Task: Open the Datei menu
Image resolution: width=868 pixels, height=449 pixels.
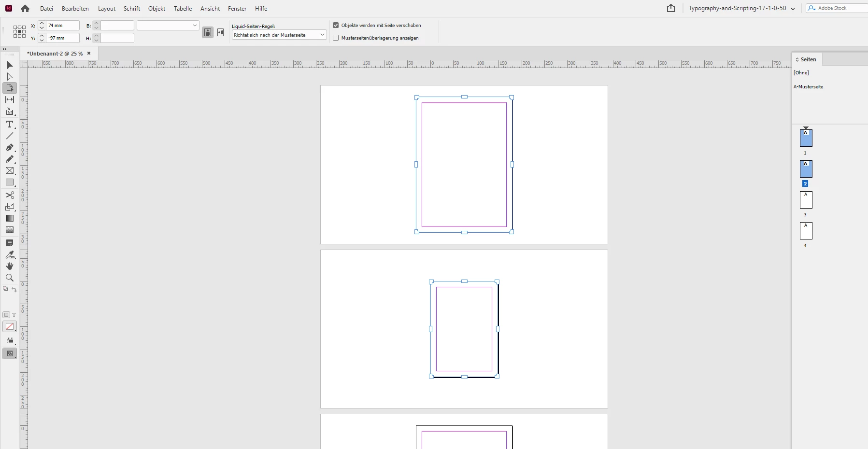Action: point(46,8)
